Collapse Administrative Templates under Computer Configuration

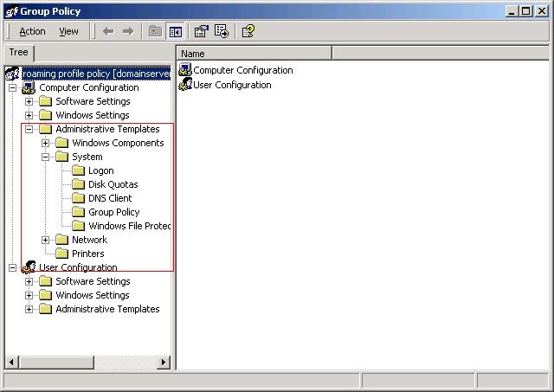[x=29, y=129]
